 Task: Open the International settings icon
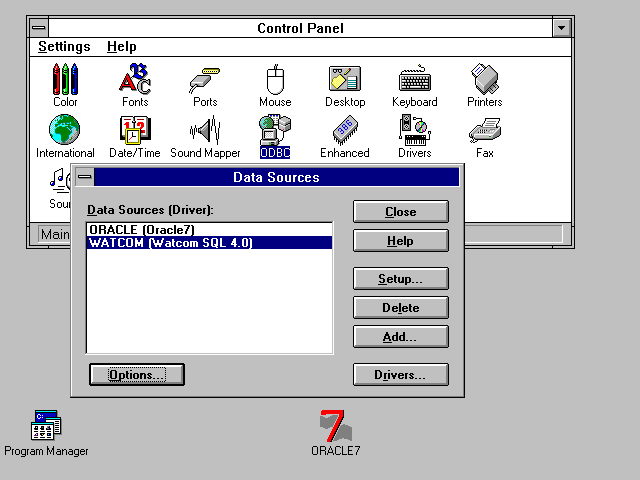tap(65, 131)
